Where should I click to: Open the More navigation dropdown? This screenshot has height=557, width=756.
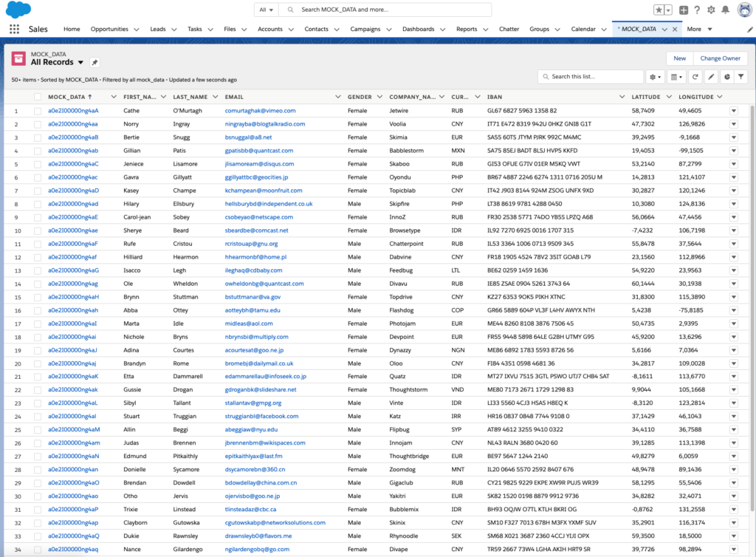pyautogui.click(x=699, y=30)
